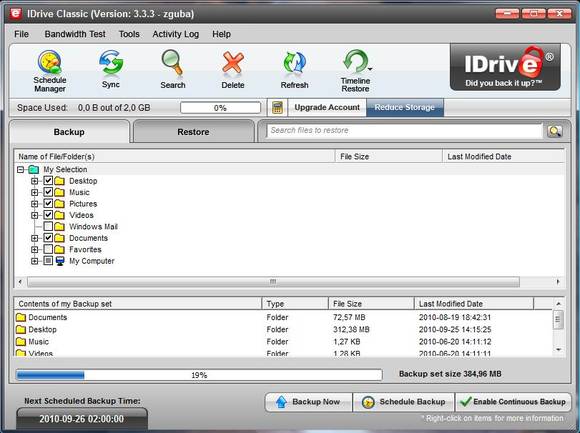Click the Pictures folder icon in tree
The image size is (580, 433).
coord(59,204)
